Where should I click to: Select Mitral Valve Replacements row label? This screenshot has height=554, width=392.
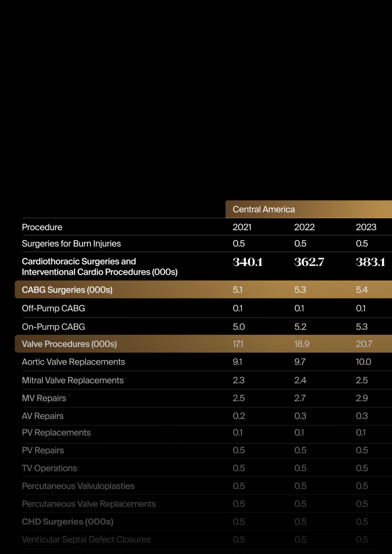(x=73, y=380)
